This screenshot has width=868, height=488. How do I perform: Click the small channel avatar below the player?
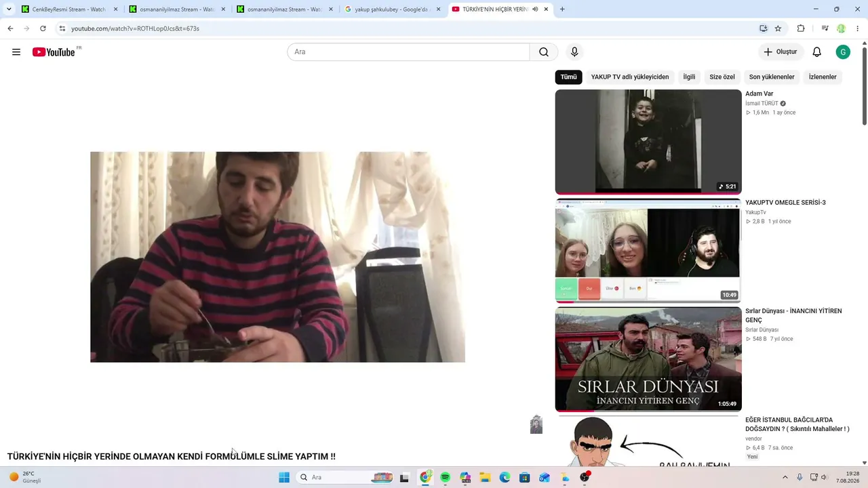pyautogui.click(x=536, y=425)
